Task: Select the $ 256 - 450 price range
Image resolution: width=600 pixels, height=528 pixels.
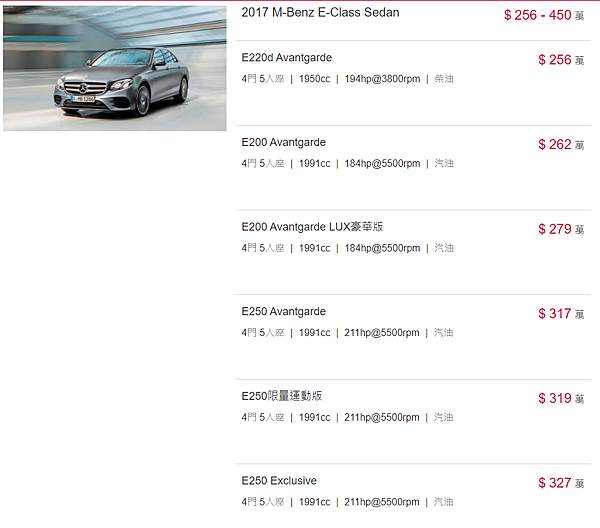Action: (x=544, y=15)
